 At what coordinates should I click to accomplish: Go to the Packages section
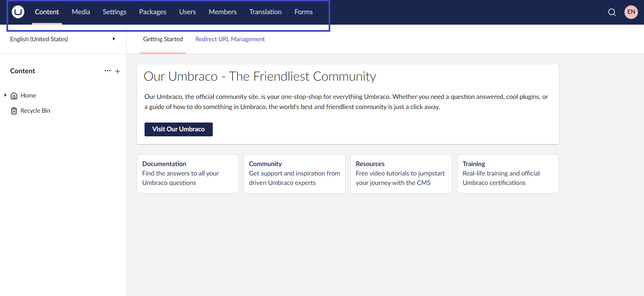pyautogui.click(x=153, y=12)
